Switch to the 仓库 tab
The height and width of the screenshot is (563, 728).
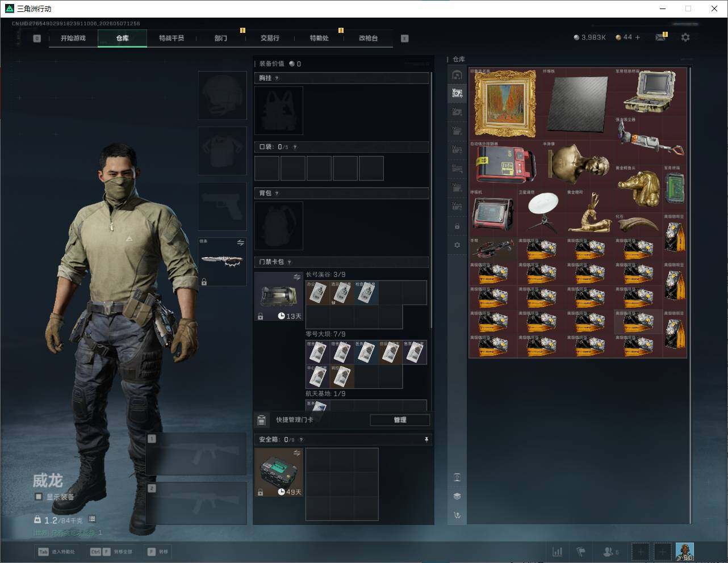click(123, 38)
